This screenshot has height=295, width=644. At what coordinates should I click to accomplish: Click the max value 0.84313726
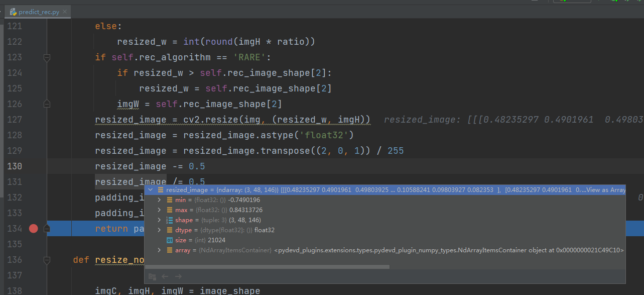pyautogui.click(x=246, y=210)
